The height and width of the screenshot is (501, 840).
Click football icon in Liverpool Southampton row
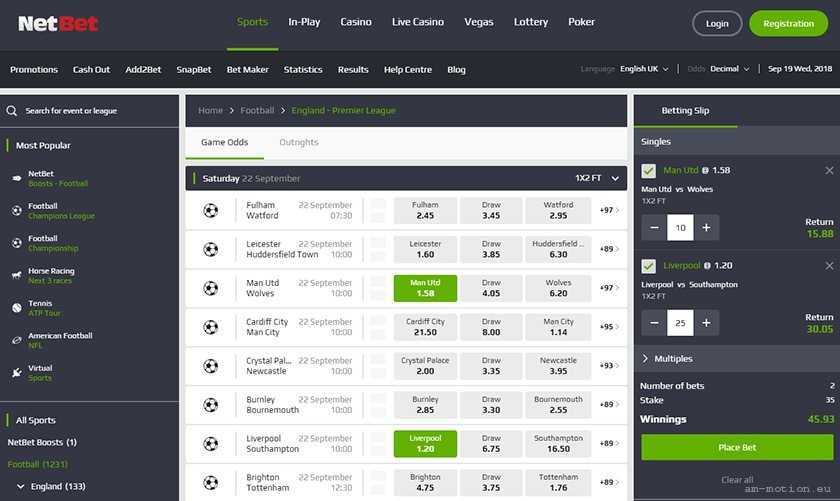[211, 444]
